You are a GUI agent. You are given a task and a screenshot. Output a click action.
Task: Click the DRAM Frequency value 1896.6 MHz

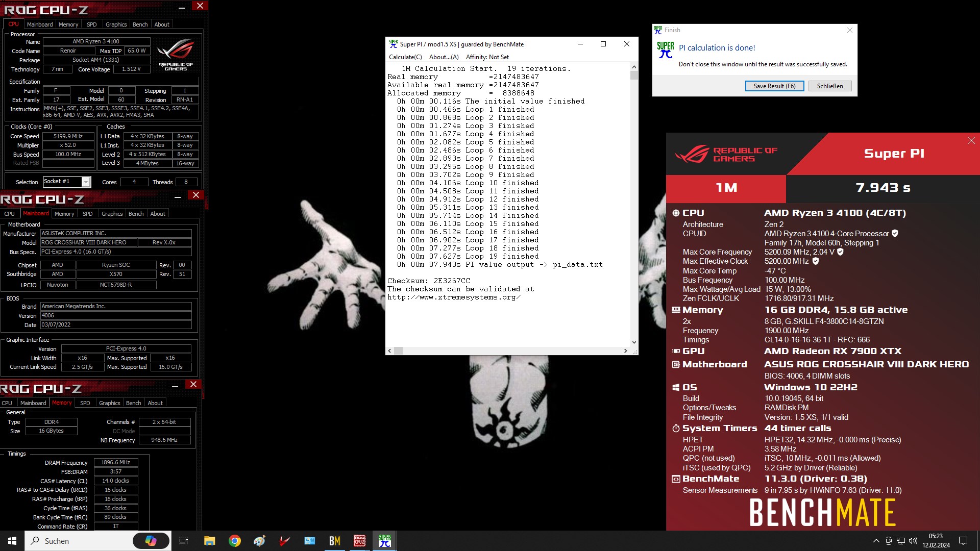pos(116,462)
